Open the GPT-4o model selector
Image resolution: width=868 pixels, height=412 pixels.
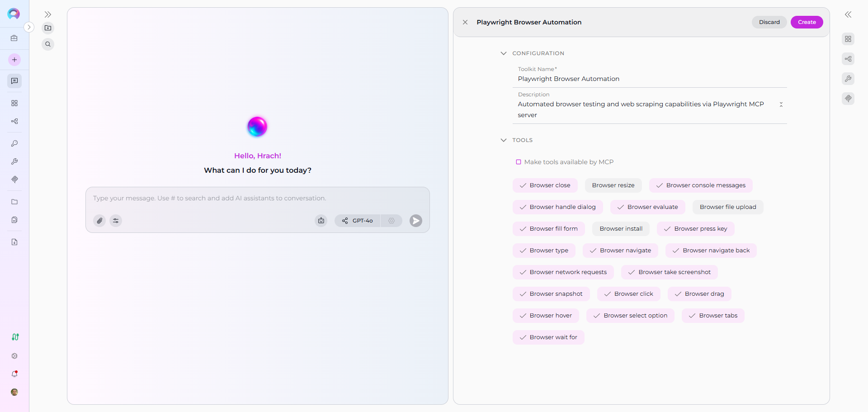tap(358, 221)
